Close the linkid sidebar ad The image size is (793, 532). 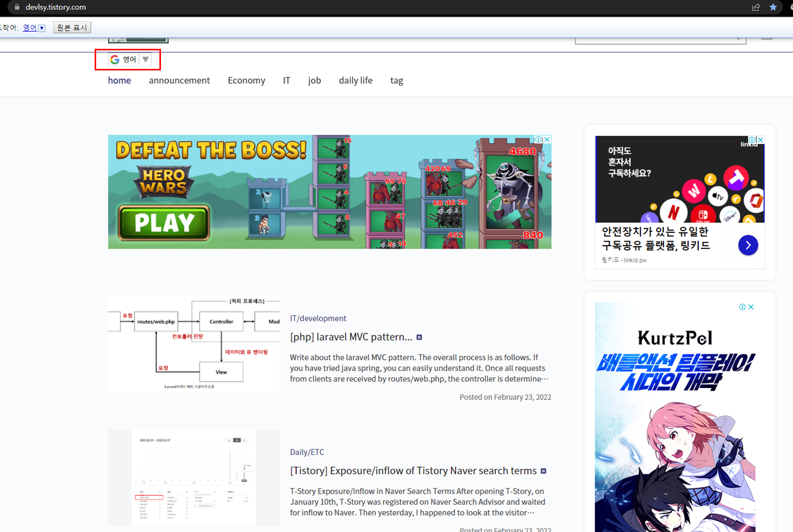[x=761, y=140]
